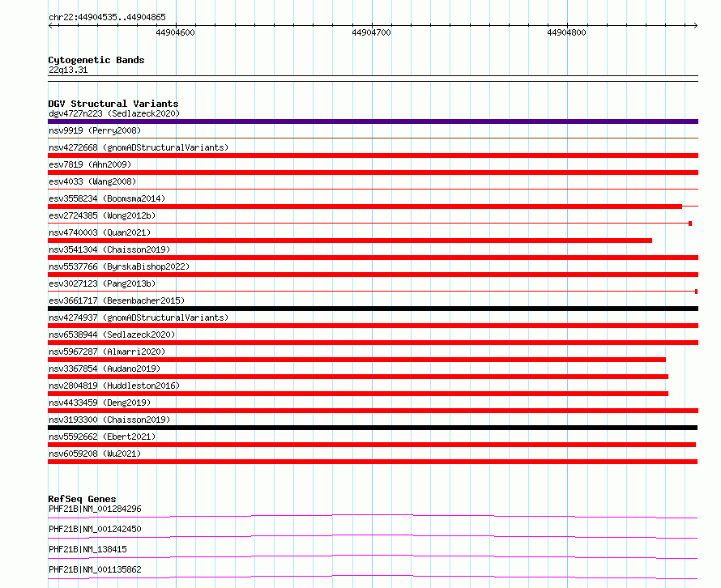The image size is (721, 588).
Task: Click the Cytogenetic Bands track title
Action: (96, 60)
